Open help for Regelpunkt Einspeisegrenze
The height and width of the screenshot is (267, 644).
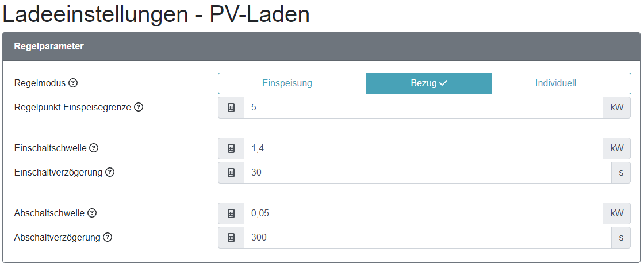139,107
